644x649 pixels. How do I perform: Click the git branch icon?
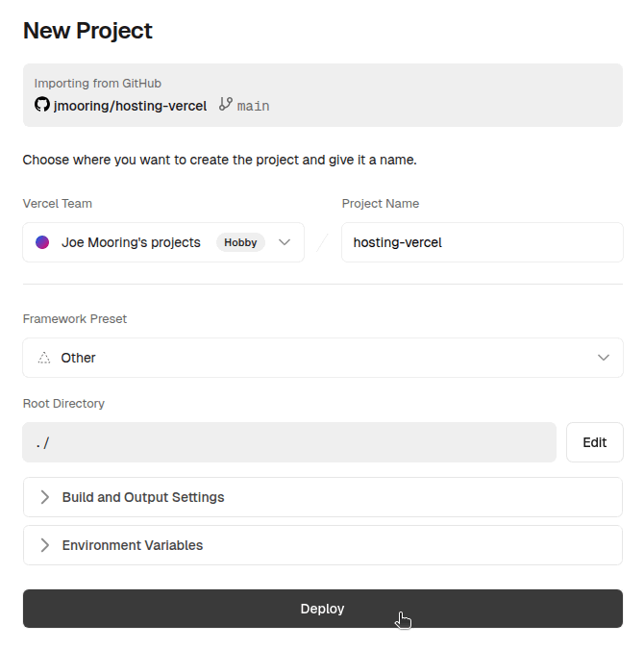[226, 105]
